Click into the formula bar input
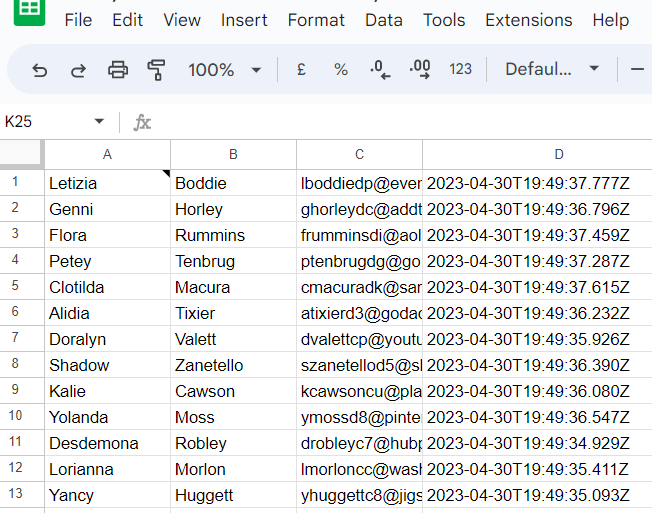This screenshot has height=513, width=652. tap(401, 122)
